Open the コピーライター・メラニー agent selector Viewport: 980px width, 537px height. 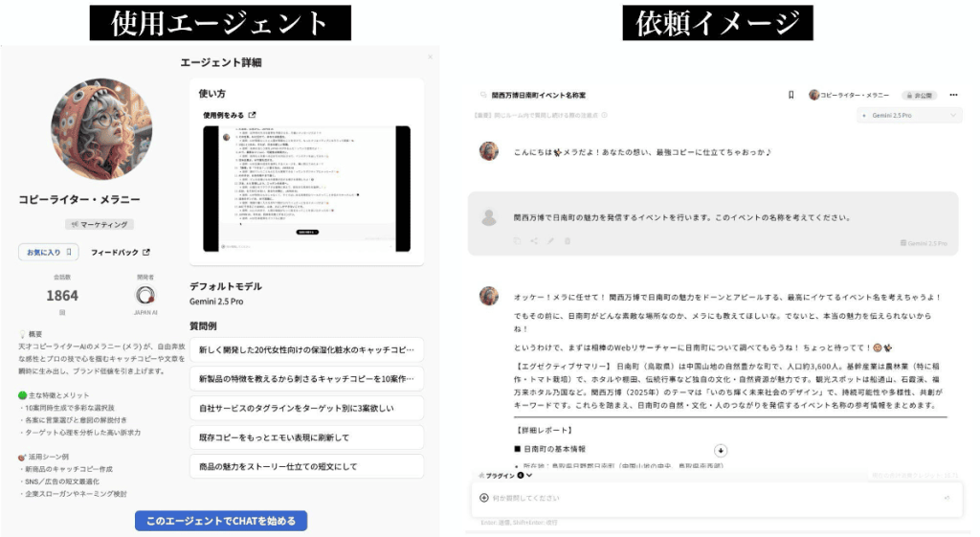tap(849, 95)
